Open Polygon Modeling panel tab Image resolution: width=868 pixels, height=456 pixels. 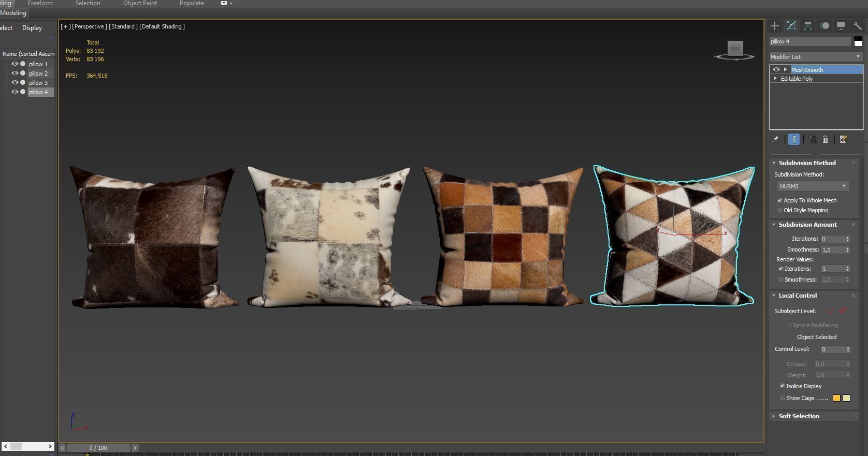coord(13,13)
